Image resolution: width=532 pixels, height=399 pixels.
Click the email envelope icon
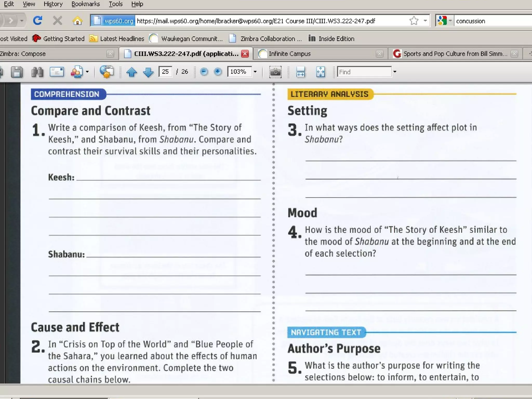tap(57, 72)
